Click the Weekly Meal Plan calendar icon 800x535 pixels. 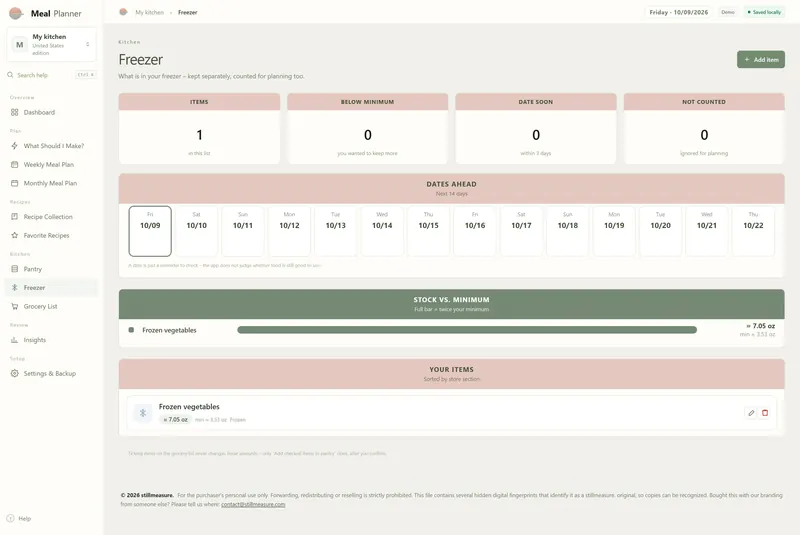tap(14, 165)
